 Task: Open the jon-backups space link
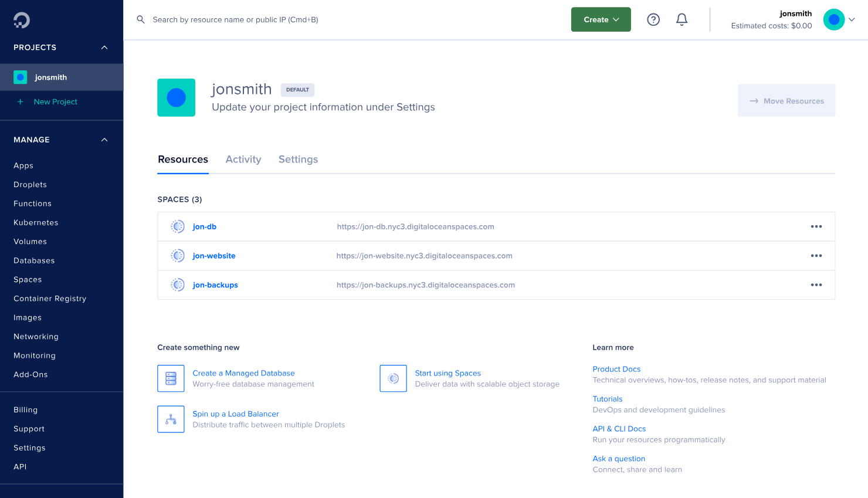pyautogui.click(x=215, y=285)
